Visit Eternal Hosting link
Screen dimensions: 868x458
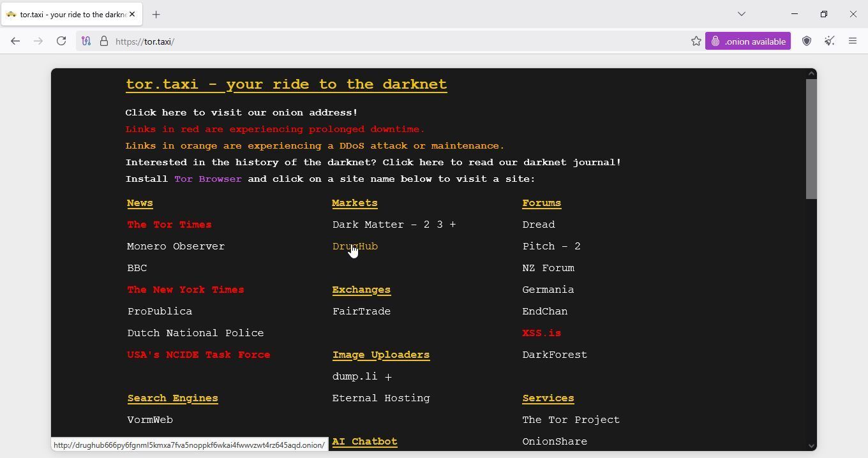tap(381, 398)
